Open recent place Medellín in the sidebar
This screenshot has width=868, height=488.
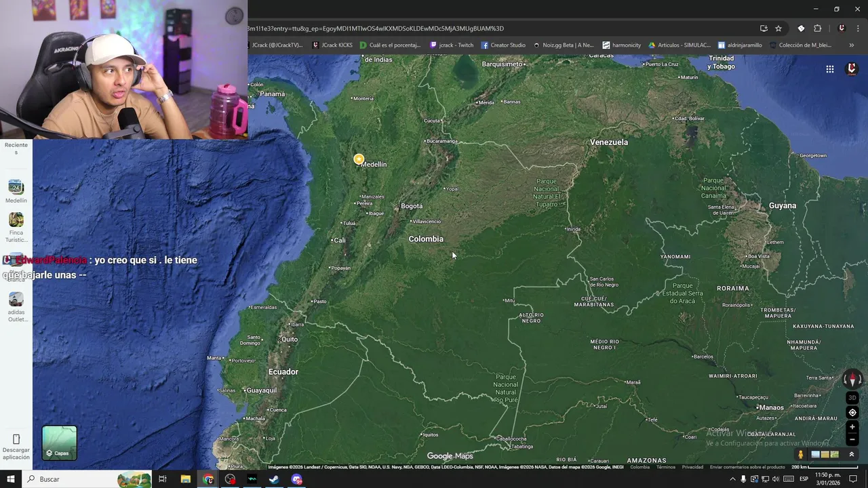pos(16,192)
